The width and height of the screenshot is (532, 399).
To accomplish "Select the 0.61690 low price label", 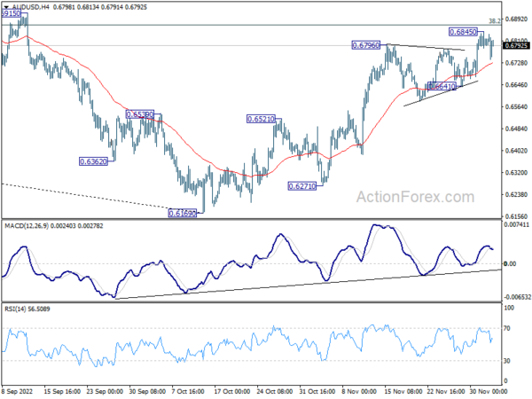I will (182, 214).
